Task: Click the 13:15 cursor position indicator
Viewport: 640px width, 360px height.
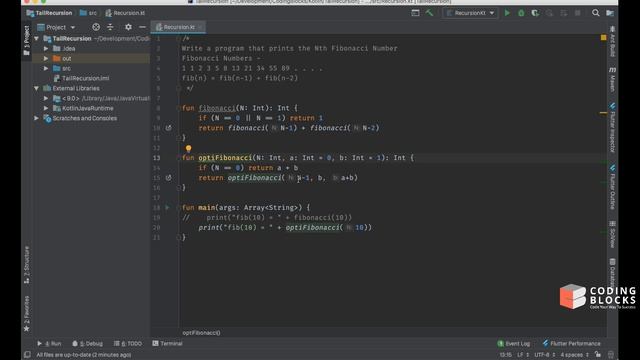Action: pos(506,355)
